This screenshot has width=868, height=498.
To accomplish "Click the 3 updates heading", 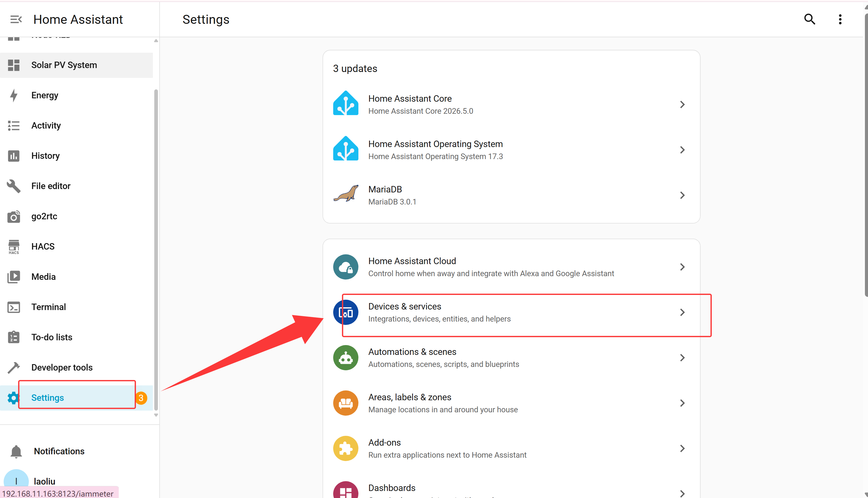I will (355, 69).
